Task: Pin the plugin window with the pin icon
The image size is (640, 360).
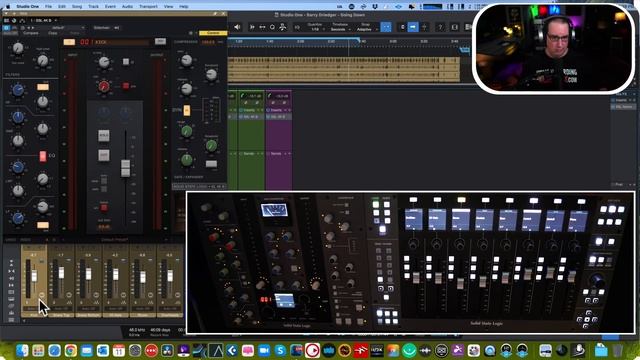Action: [x=215, y=13]
